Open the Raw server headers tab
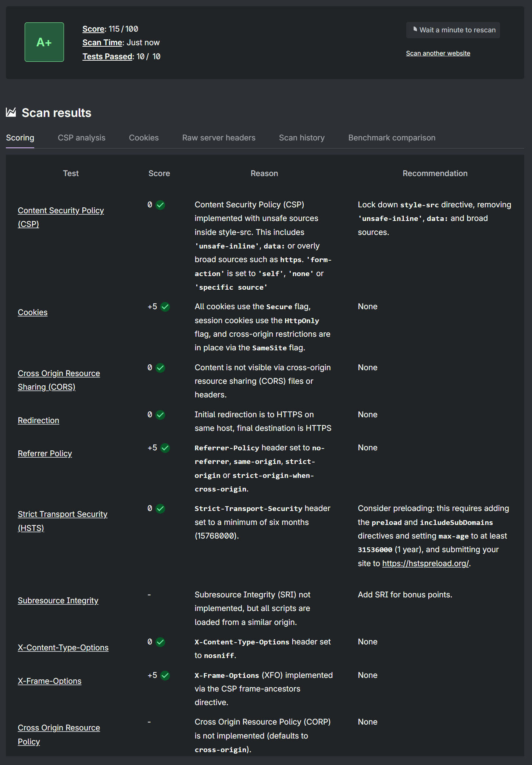This screenshot has width=532, height=765. [218, 138]
